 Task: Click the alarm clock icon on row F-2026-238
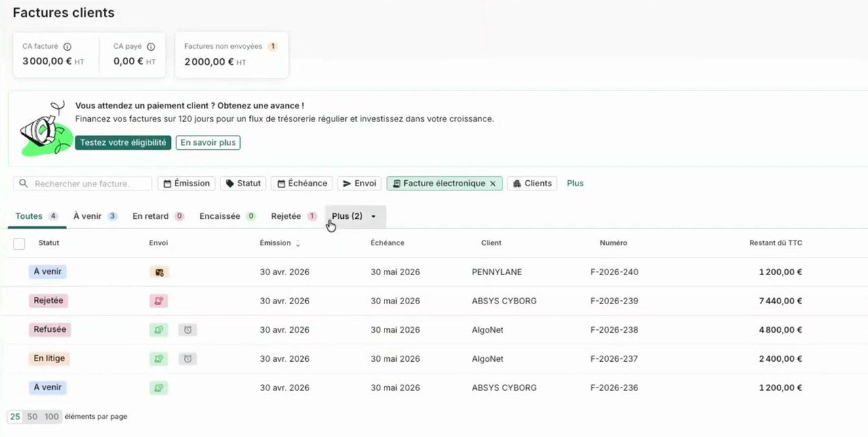[188, 330]
